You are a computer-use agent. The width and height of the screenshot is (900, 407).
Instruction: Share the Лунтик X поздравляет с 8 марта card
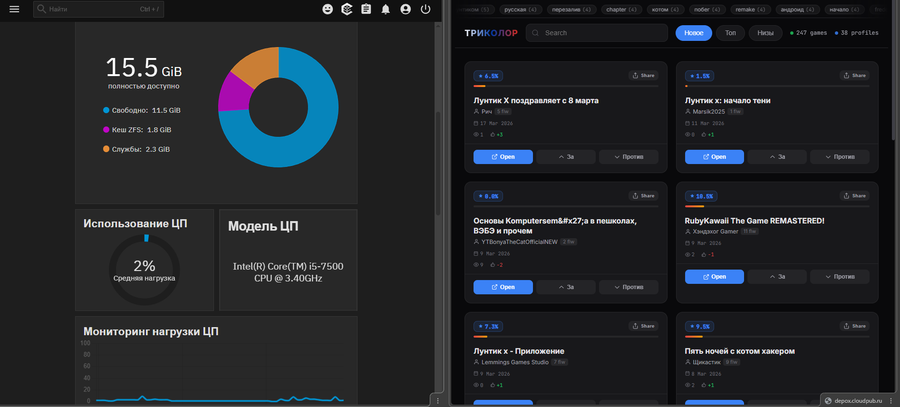click(643, 75)
